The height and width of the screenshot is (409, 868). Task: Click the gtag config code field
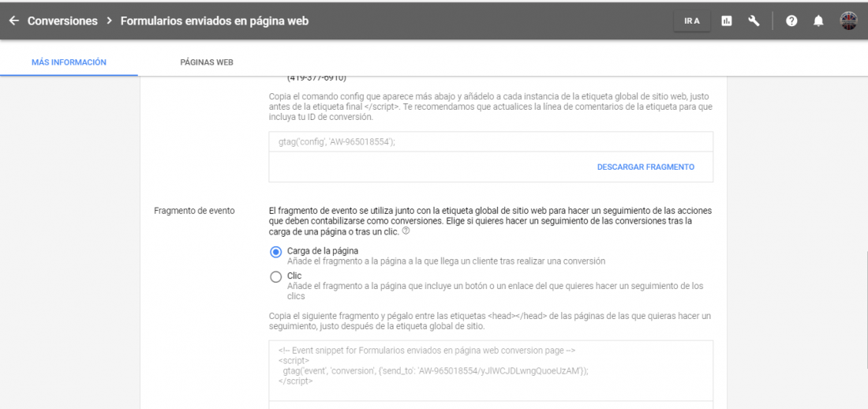point(491,141)
